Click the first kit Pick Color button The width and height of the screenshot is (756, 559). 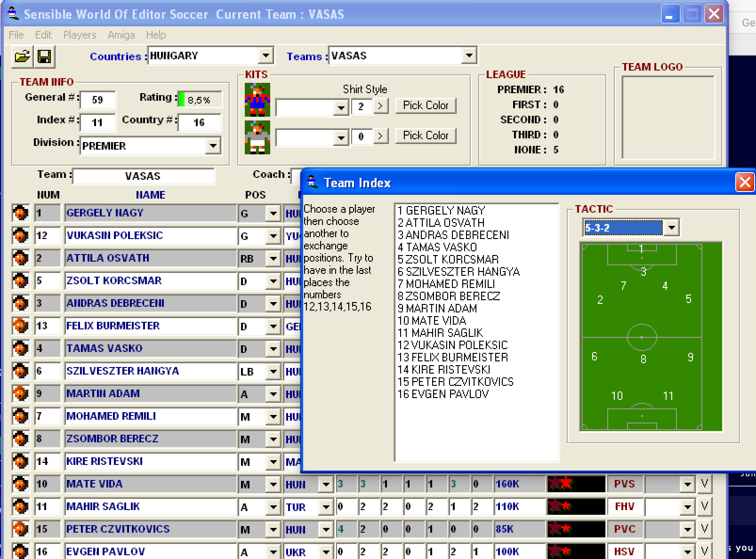tap(426, 105)
